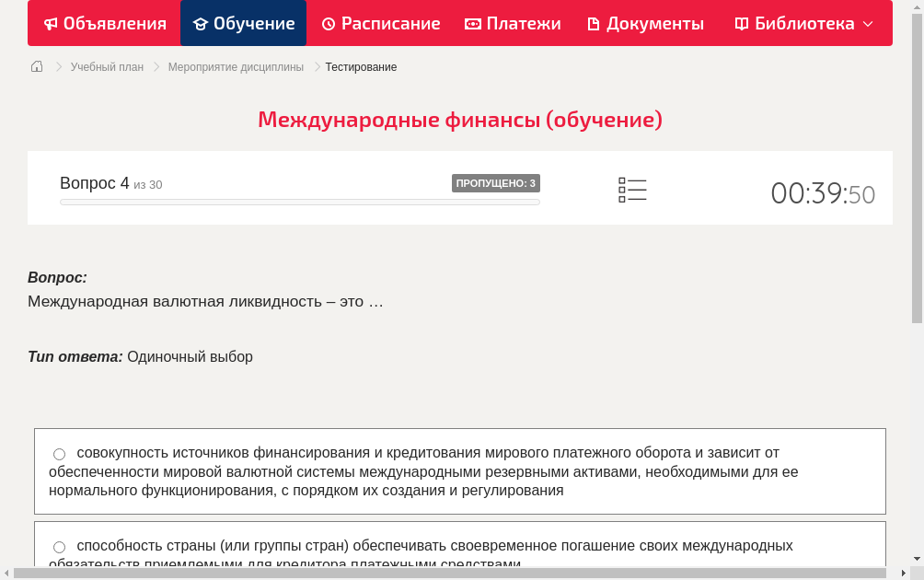Select the answer about совокупность источников финансирования
The height and width of the screenshot is (580, 924).
click(59, 453)
